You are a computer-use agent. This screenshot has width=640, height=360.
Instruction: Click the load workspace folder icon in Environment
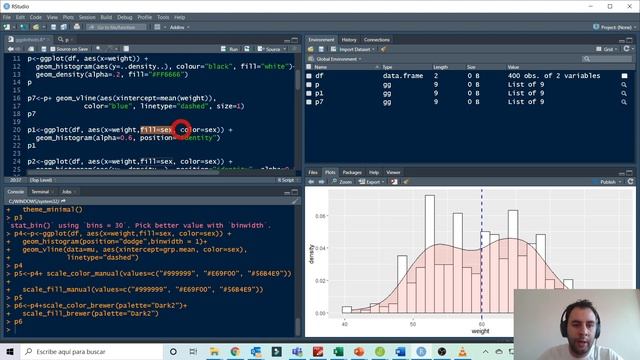[x=311, y=49]
